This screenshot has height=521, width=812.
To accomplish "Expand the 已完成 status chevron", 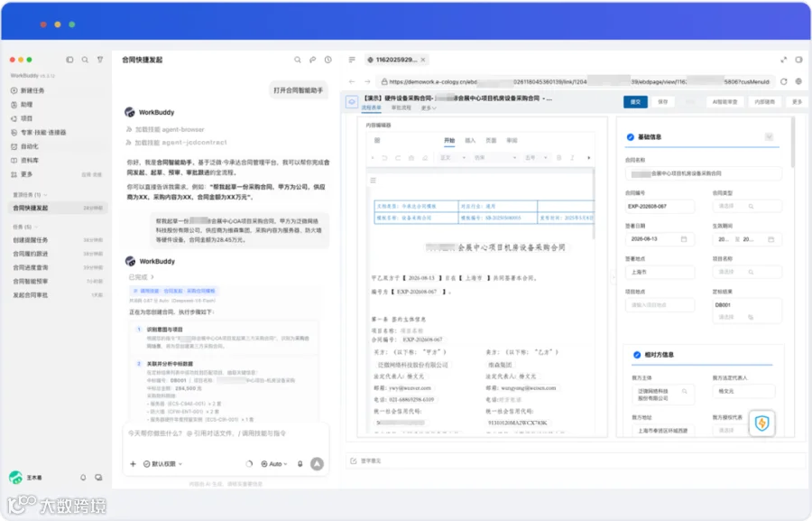I will pyautogui.click(x=152, y=277).
